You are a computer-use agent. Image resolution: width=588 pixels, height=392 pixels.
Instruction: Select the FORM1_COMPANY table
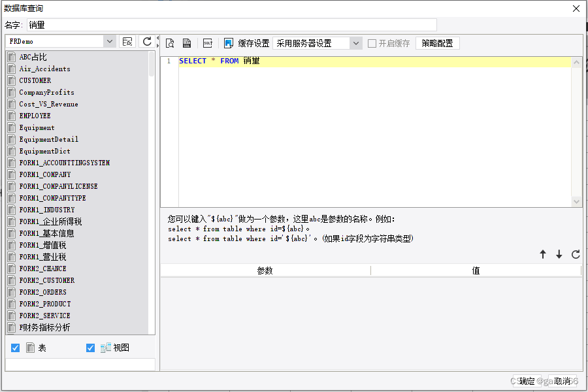point(45,174)
